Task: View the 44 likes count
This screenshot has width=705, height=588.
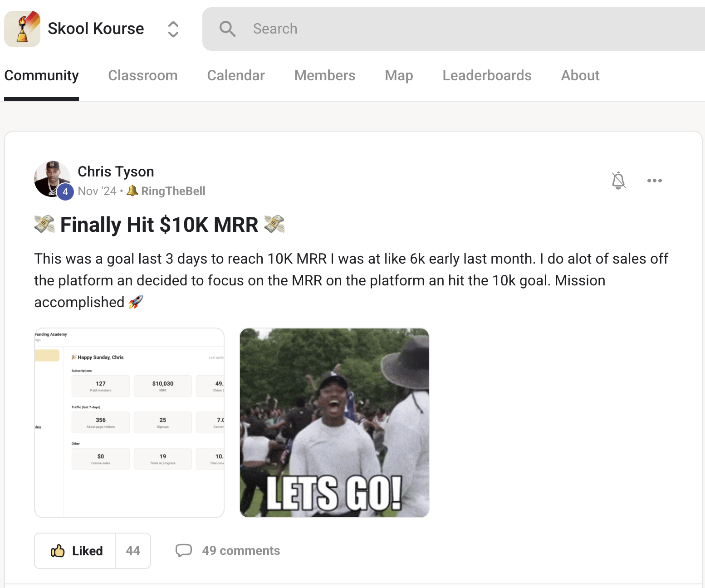Action: tap(133, 551)
